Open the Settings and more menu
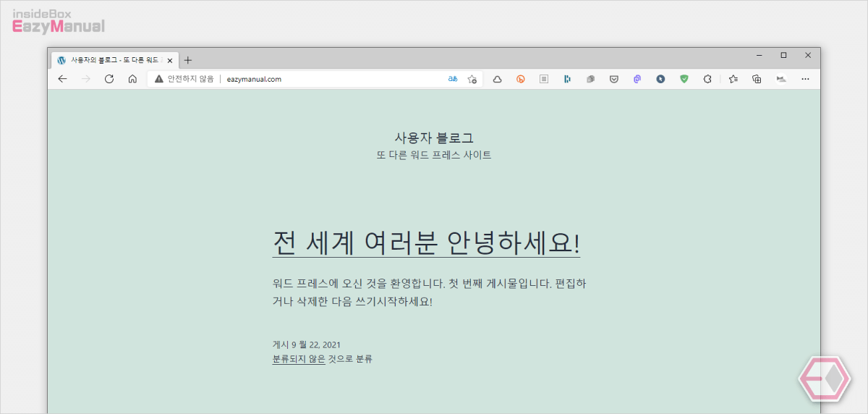Image resolution: width=868 pixels, height=414 pixels. (805, 79)
